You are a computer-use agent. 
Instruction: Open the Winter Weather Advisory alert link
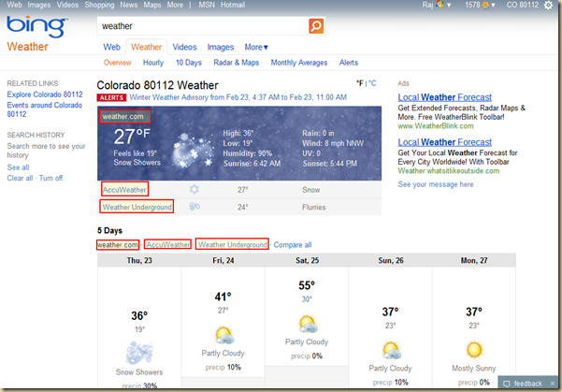[238, 97]
